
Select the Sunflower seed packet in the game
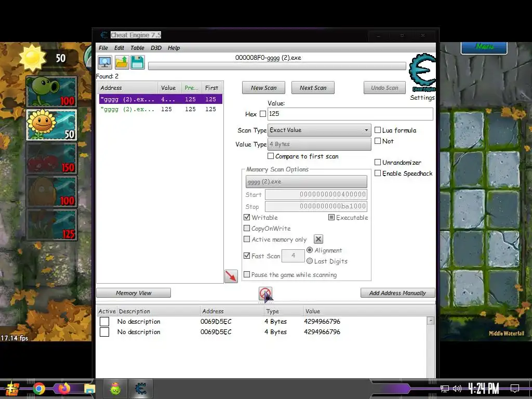click(51, 125)
